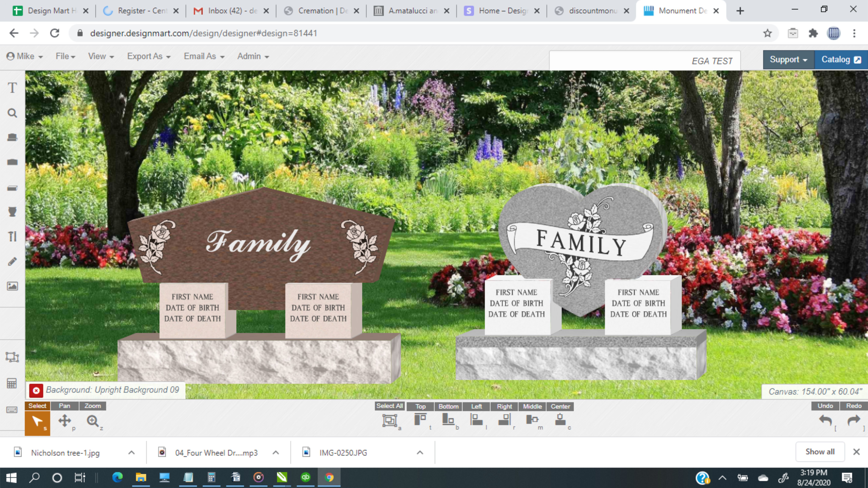Click the Select tool label

37,406
